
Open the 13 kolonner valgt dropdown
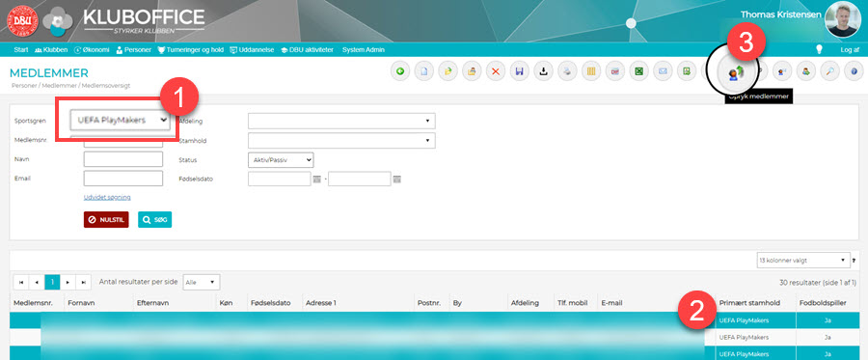(803, 260)
